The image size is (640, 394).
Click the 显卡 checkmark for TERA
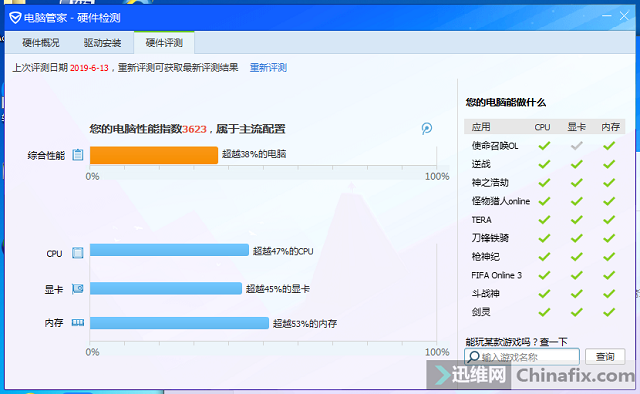click(576, 220)
